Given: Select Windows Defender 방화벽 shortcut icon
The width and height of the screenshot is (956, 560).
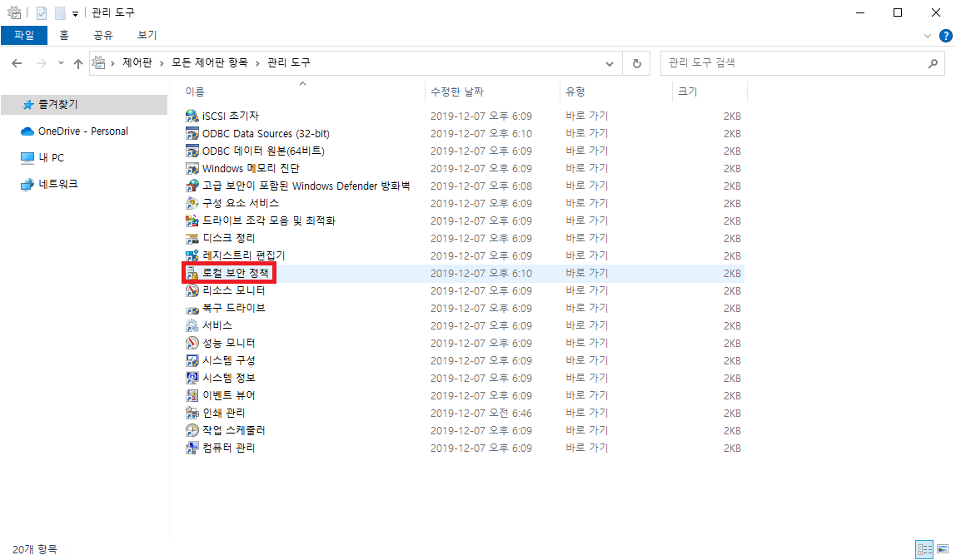Looking at the screenshot, I should (192, 186).
